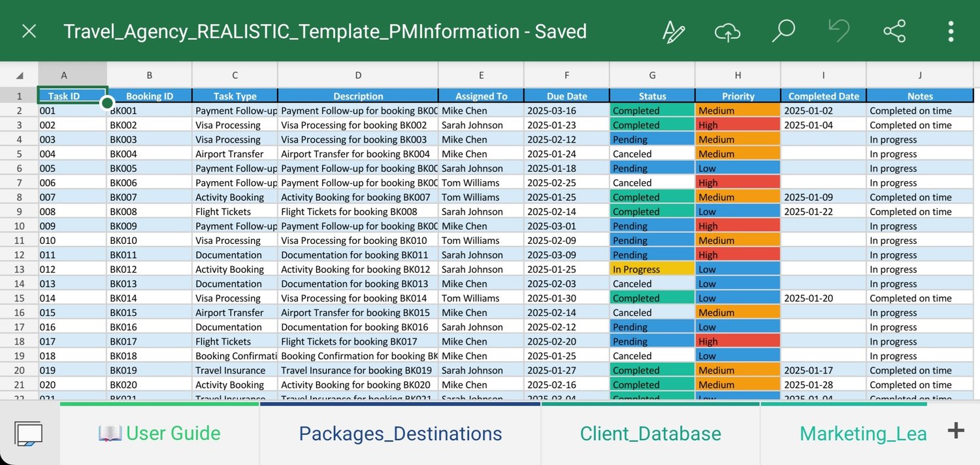This screenshot has width=980, height=465.
Task: Select column J header
Action: [x=920, y=75]
